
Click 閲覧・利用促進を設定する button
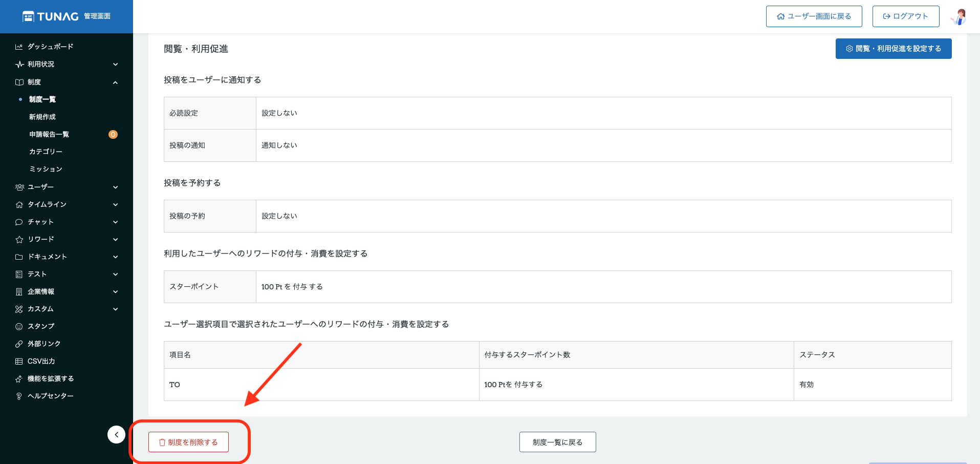pyautogui.click(x=893, y=49)
